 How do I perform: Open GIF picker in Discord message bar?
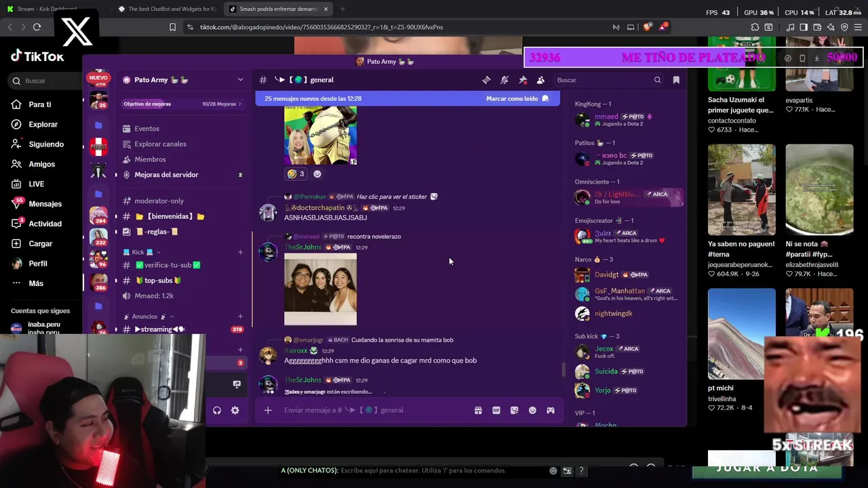click(496, 410)
